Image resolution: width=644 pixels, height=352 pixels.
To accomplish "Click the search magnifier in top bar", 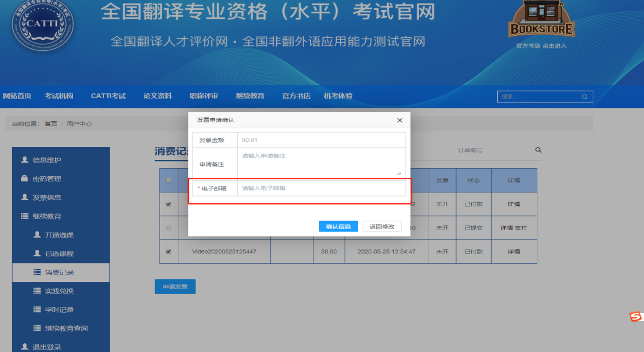I will point(585,97).
